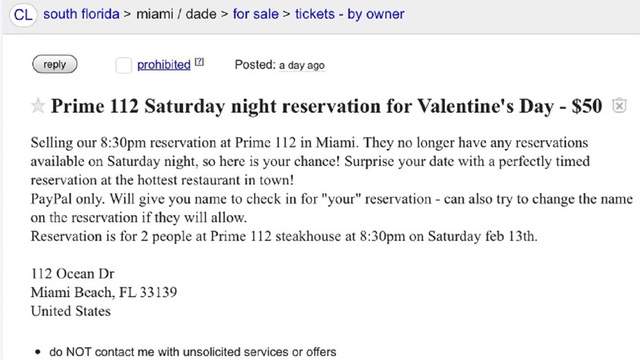Follow the prohibited link
The image size is (640, 360).
164,65
